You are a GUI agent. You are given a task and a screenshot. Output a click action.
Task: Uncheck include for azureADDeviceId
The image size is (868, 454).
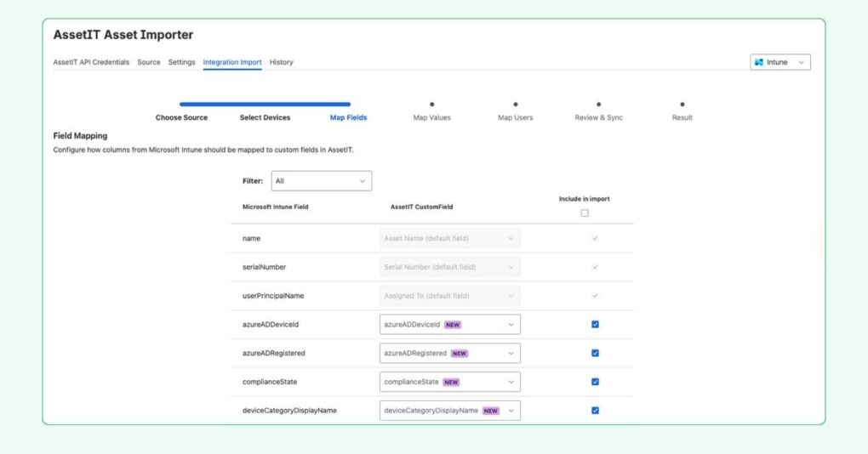point(595,325)
